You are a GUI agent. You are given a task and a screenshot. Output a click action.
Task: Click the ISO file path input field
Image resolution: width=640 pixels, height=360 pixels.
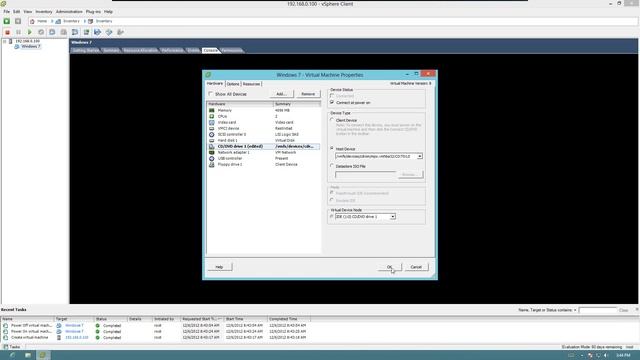click(x=365, y=175)
